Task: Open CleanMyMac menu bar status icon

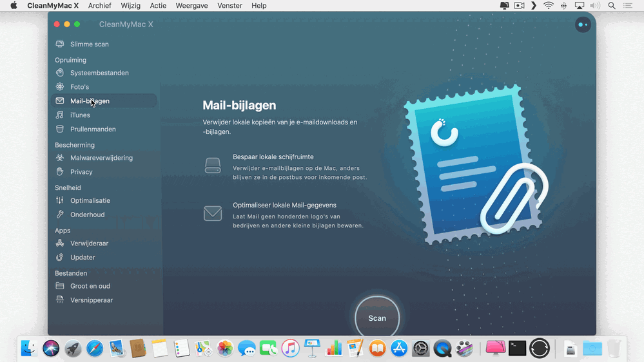Action: (x=504, y=6)
